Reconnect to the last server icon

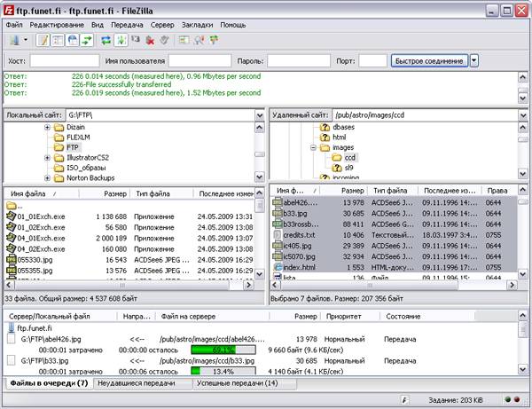pos(165,41)
